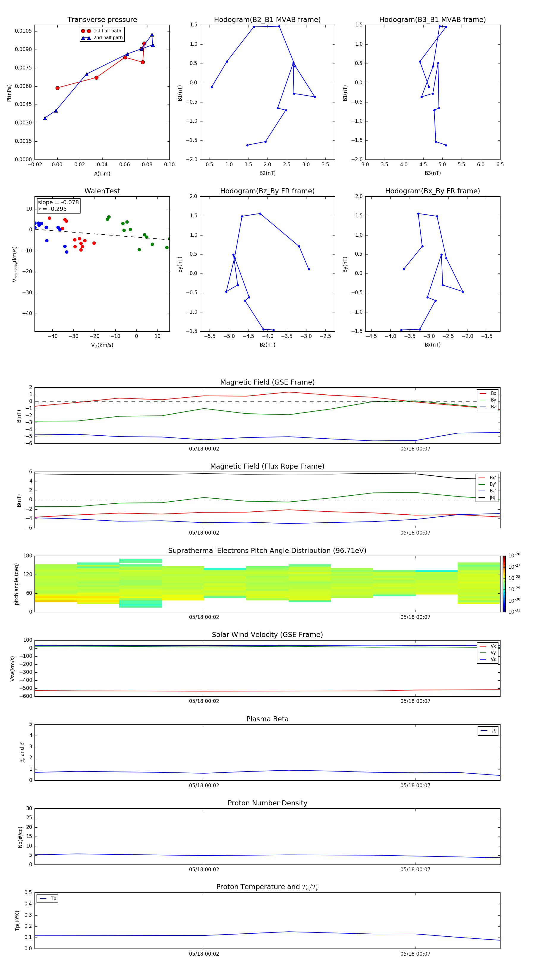Click the 'V_A(km/s)' x-axis label
Screen dimensions: 535x980
click(102, 345)
